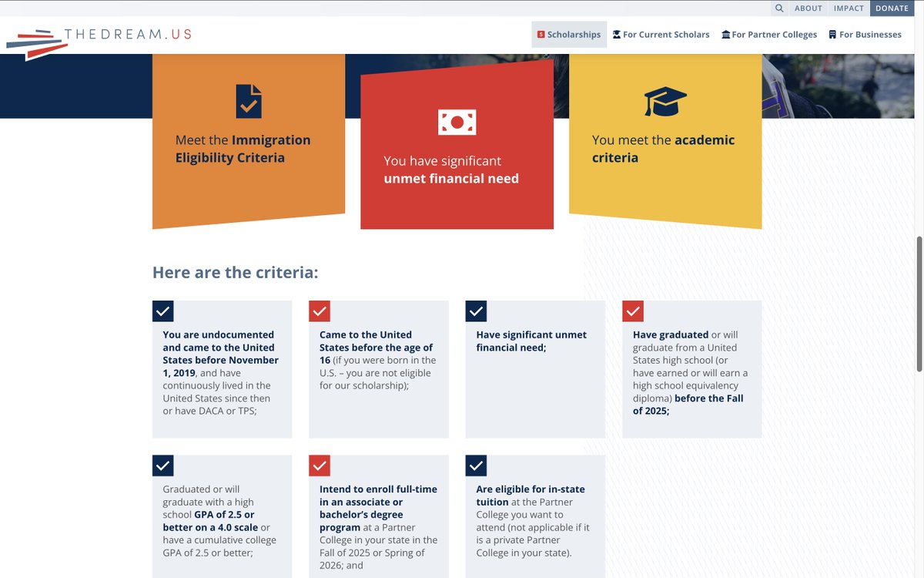924x578 pixels.
Task: Open the Scholarships menu
Action: 569,35
